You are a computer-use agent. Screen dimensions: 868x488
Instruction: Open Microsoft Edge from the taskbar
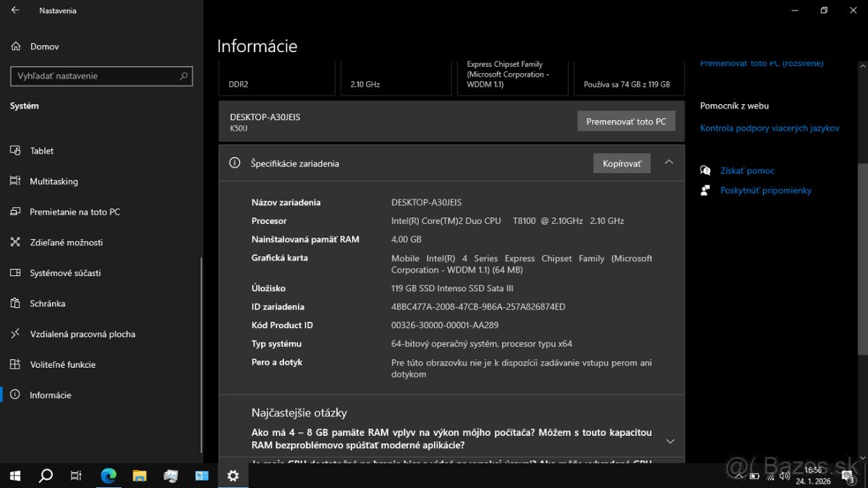pyautogui.click(x=109, y=476)
